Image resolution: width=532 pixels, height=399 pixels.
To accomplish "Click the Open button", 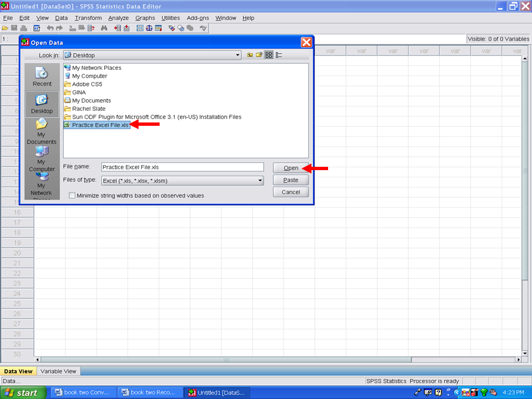I will click(291, 168).
